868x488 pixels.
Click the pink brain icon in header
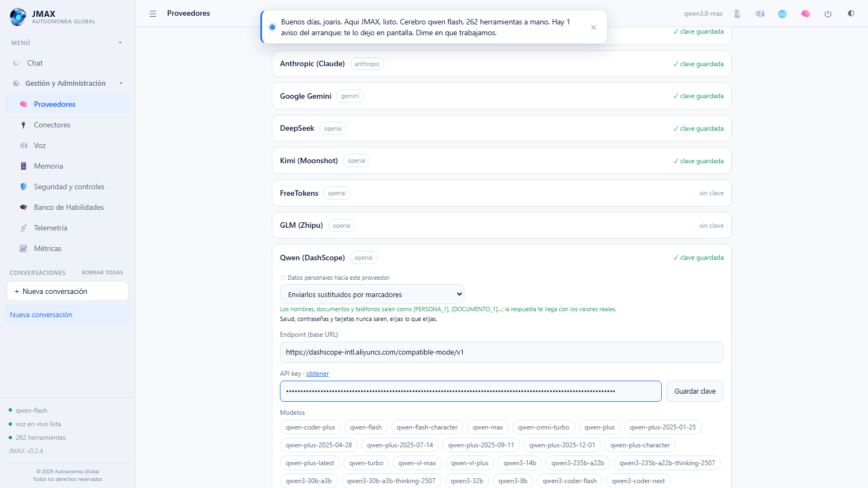[x=806, y=14]
